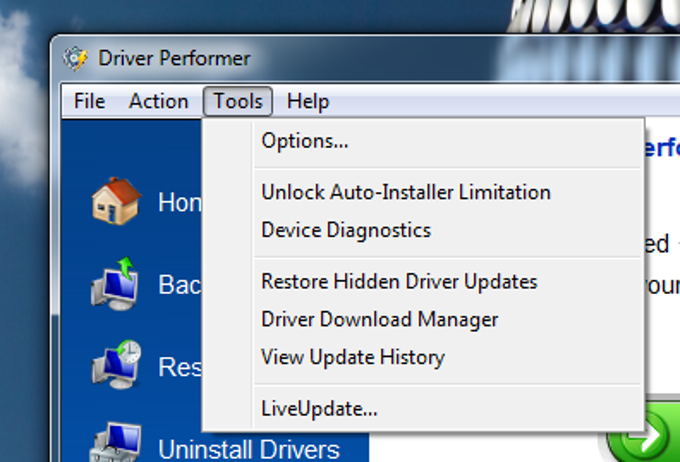Open Device Diagnostics

point(447,230)
